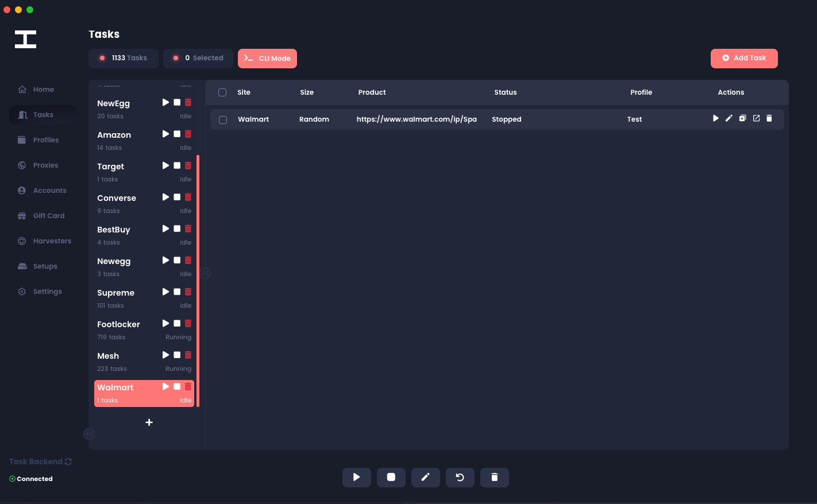Start the NewEgg task group
The width and height of the screenshot is (817, 504).
tap(165, 102)
